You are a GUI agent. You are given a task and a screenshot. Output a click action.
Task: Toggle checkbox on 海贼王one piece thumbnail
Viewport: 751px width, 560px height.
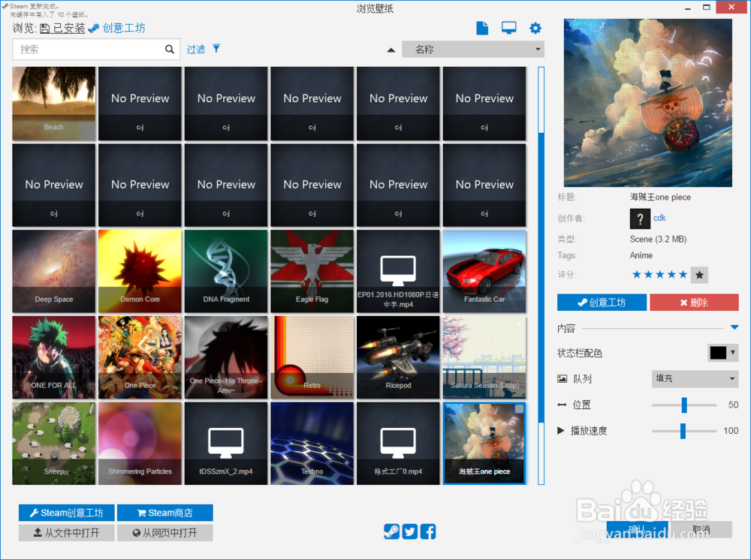coord(519,409)
